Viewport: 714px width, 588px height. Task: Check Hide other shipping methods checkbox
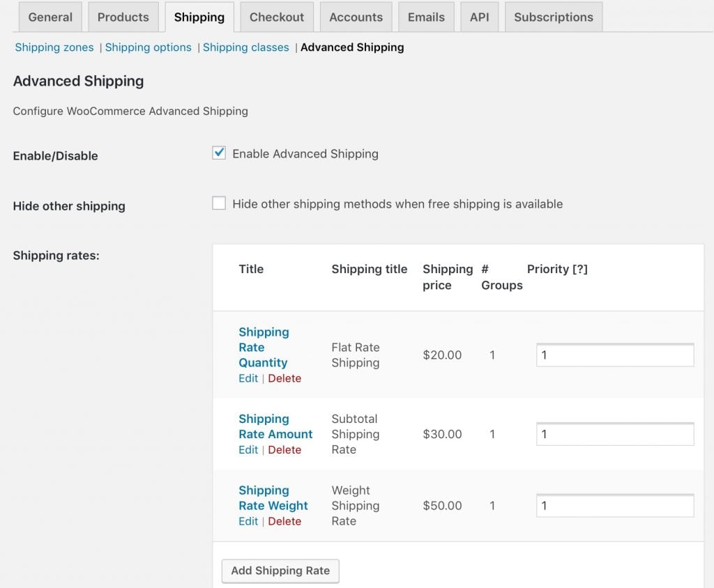coord(219,203)
